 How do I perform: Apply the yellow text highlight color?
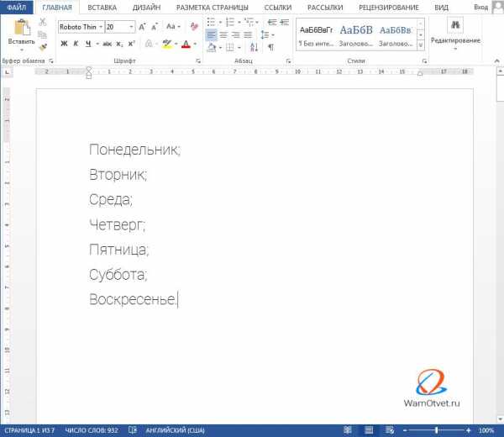(x=167, y=44)
